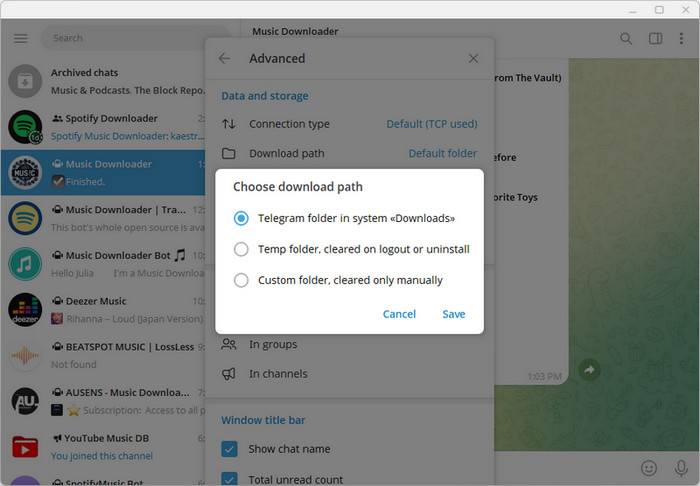Click the Download path folder icon
The image size is (700, 486).
(229, 154)
